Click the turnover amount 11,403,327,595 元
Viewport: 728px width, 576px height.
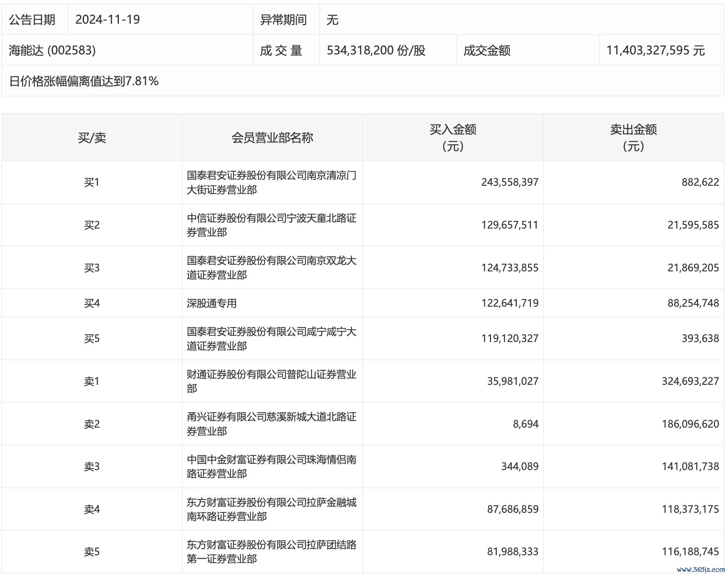pyautogui.click(x=656, y=50)
